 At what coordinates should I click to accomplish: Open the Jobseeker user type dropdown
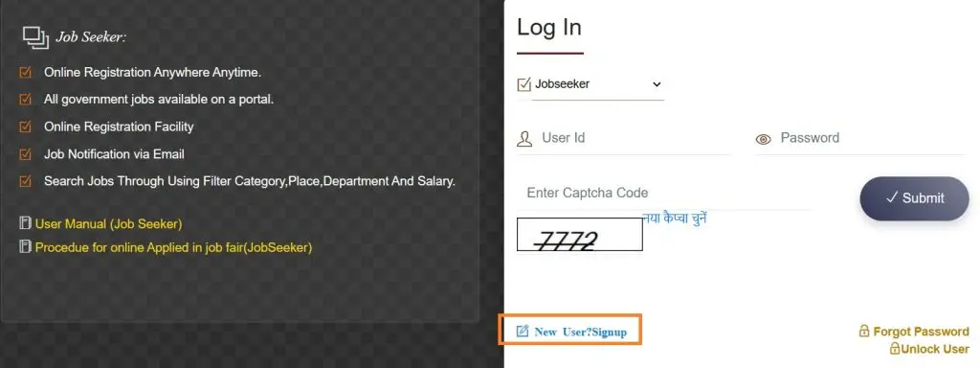point(598,84)
